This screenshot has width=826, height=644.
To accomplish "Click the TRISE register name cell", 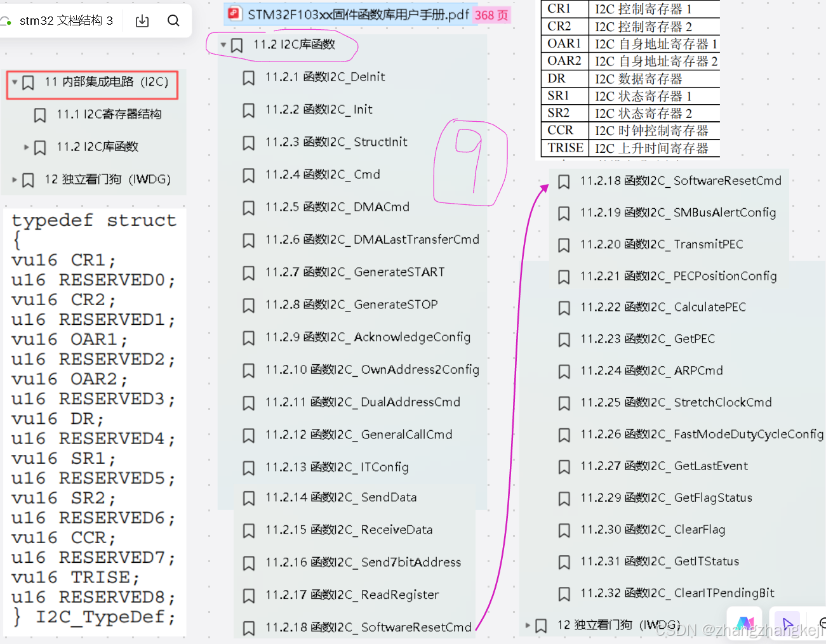I will [565, 148].
